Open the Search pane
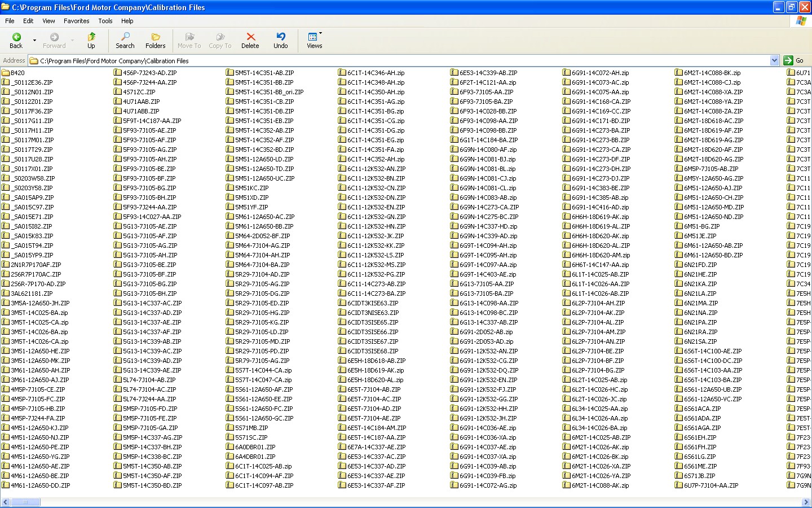The image size is (812, 508). coord(125,41)
